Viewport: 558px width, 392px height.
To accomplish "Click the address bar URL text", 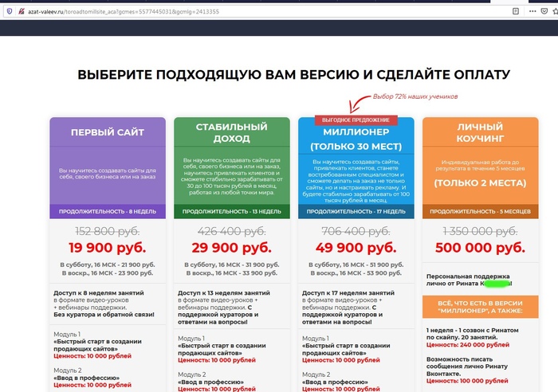I will click(x=120, y=12).
